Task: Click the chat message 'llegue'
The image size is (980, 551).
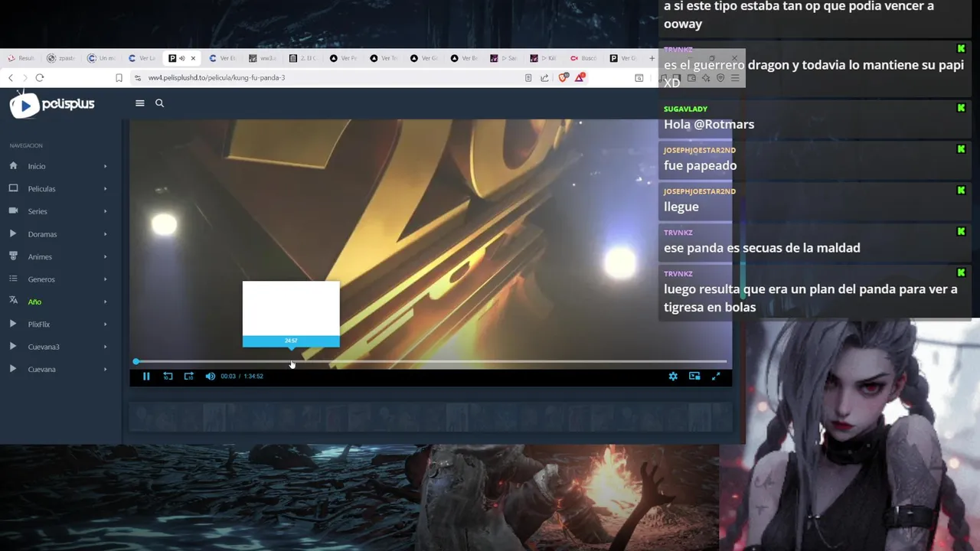Action: pos(681,207)
